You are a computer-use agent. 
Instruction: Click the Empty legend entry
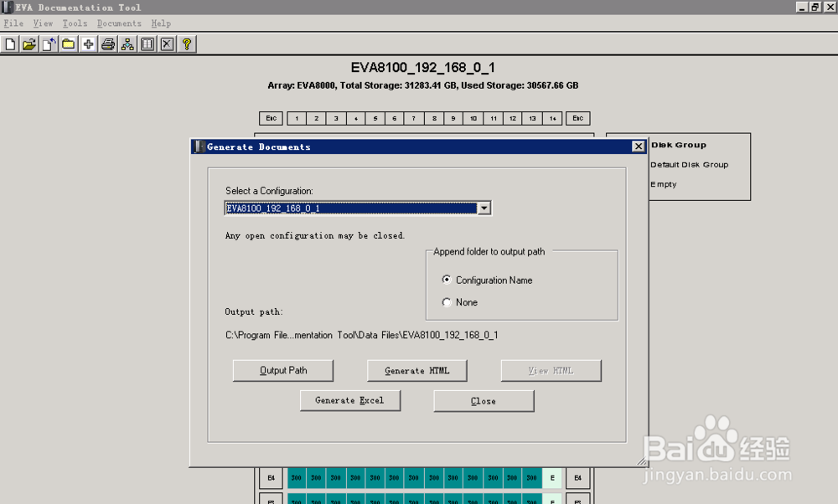point(664,184)
